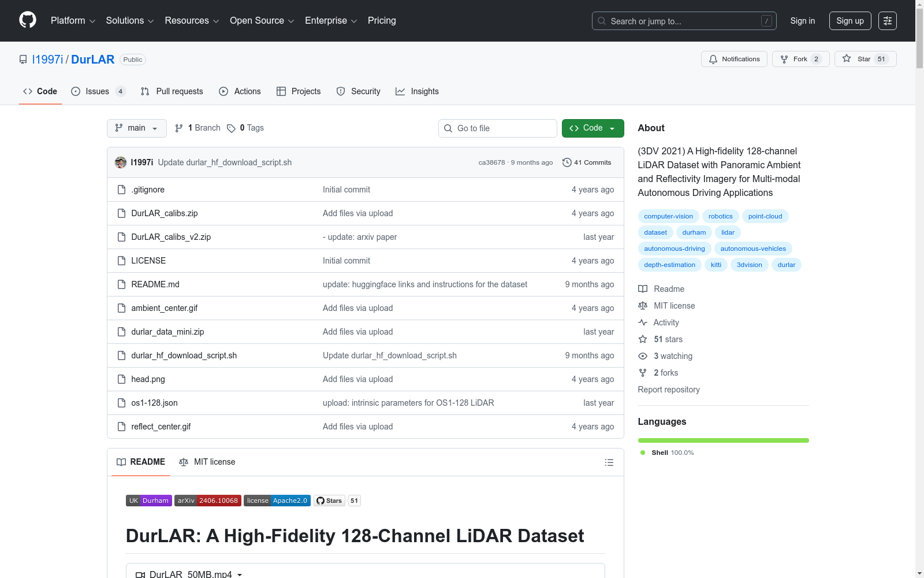924x578 pixels.
Task: Click the repository icon beside l1997i
Action: tap(23, 60)
